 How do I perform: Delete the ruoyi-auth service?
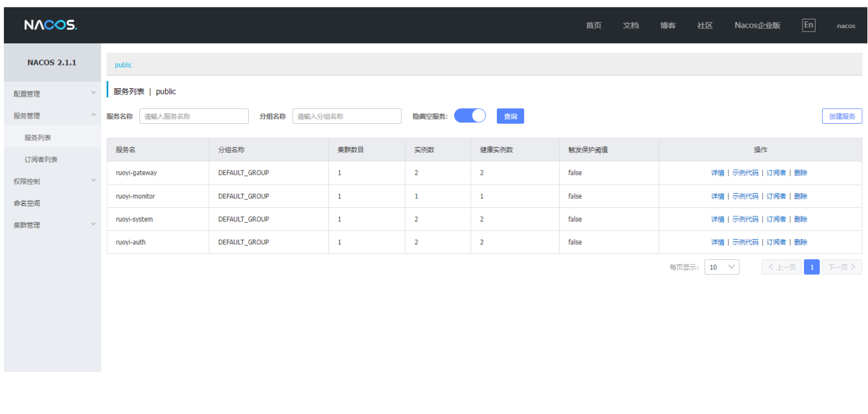pos(801,242)
